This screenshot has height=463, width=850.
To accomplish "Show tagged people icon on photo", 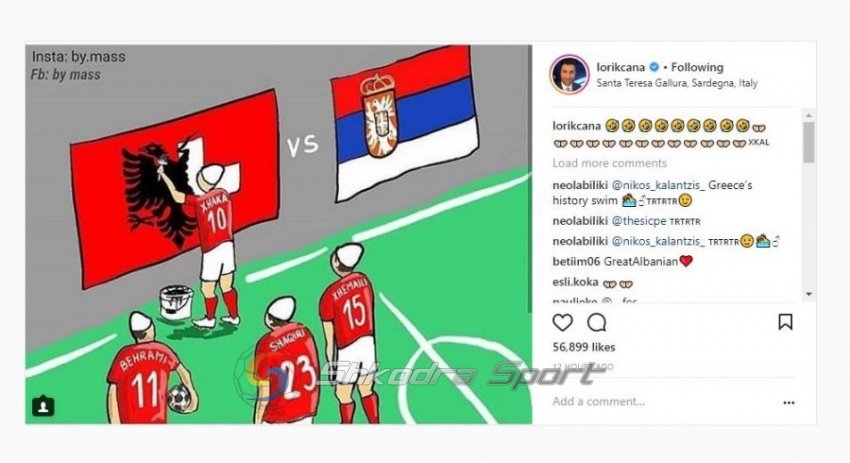I will pyautogui.click(x=43, y=406).
